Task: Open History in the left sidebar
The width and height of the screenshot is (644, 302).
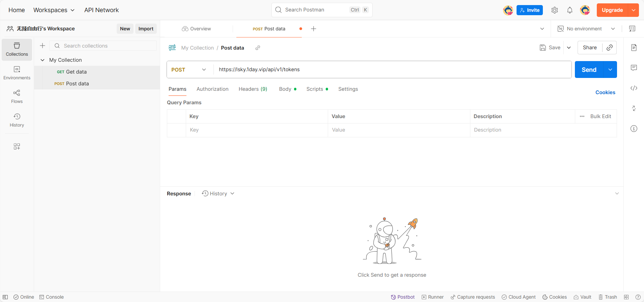Action: click(x=17, y=120)
